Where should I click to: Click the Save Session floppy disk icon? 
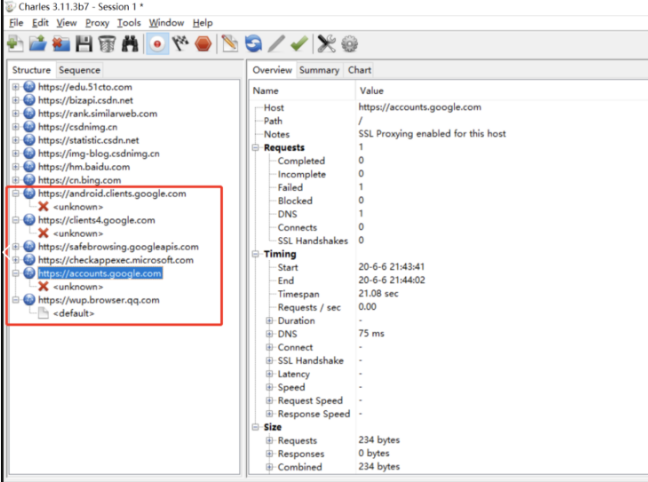84,44
